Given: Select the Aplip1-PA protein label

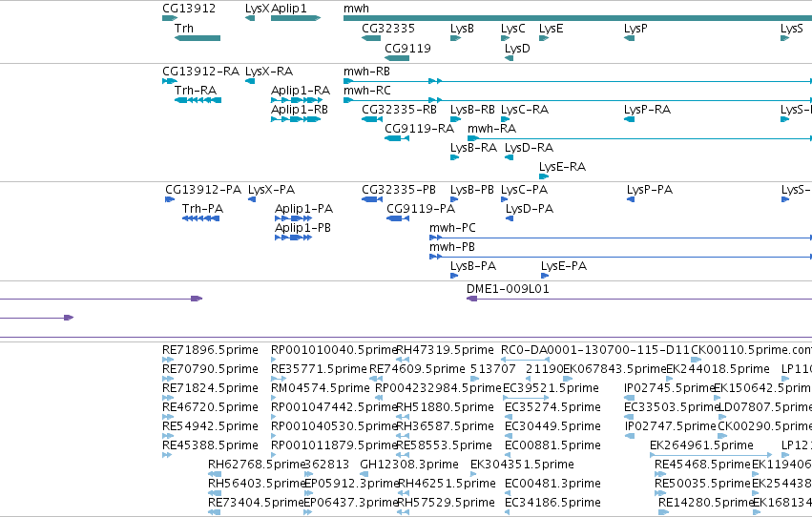Looking at the screenshot, I should pos(304,209).
